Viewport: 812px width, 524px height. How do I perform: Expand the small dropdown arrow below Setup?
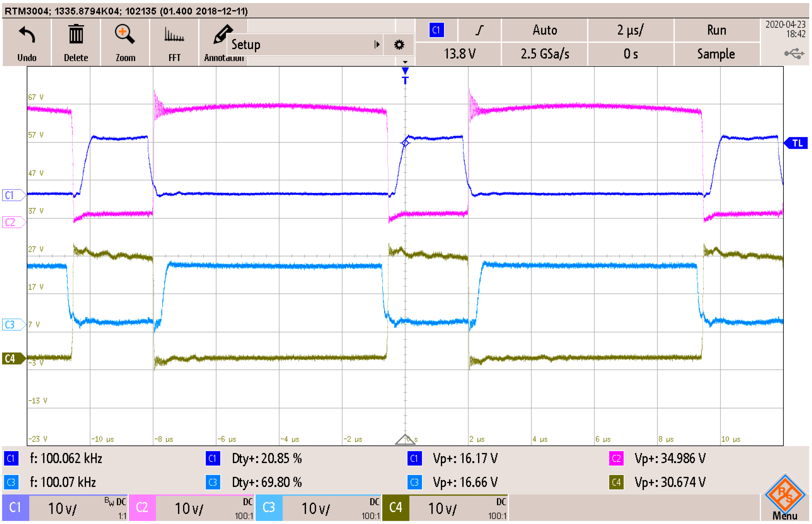405,62
